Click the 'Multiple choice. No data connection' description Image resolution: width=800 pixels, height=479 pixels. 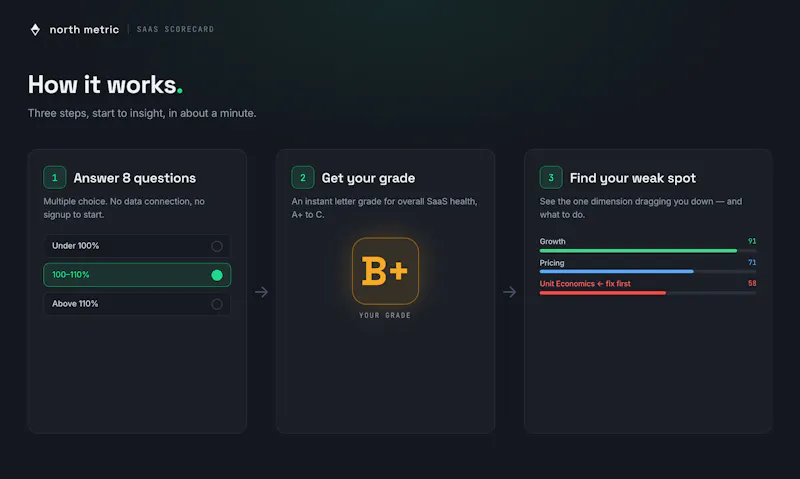pos(124,208)
